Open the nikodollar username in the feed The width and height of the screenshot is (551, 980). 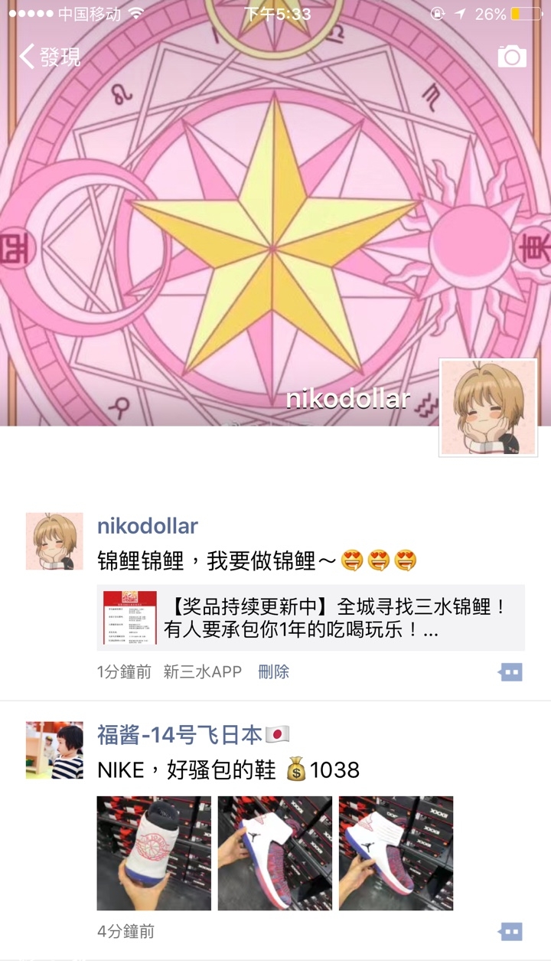pyautogui.click(x=148, y=526)
